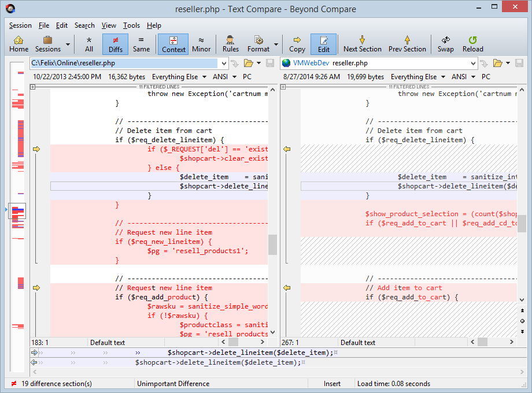Jump to Next Section
The width and height of the screenshot is (532, 393).
tap(363, 44)
